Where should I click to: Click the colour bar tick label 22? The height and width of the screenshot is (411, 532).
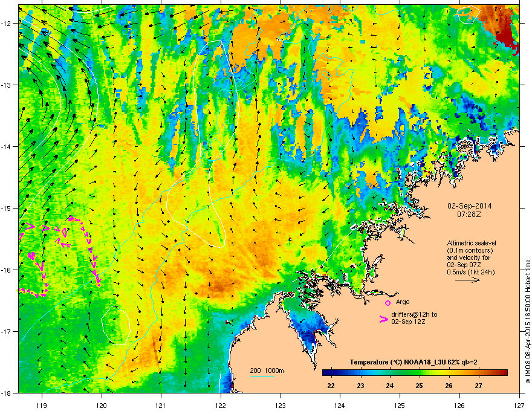click(331, 386)
